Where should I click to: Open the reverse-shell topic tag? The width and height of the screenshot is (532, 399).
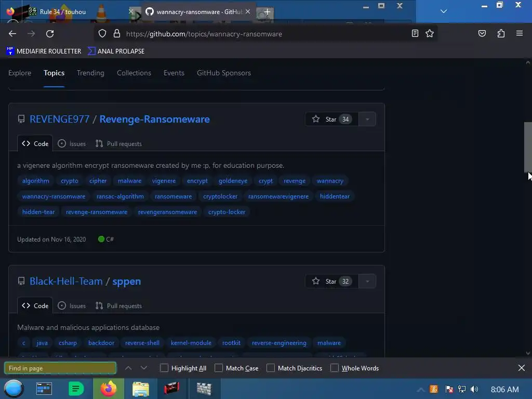(x=142, y=343)
